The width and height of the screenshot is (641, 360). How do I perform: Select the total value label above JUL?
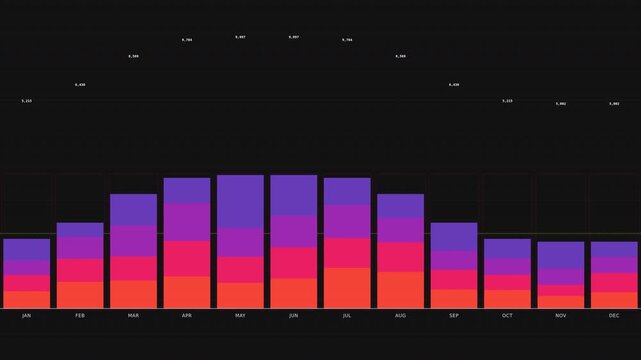(347, 40)
